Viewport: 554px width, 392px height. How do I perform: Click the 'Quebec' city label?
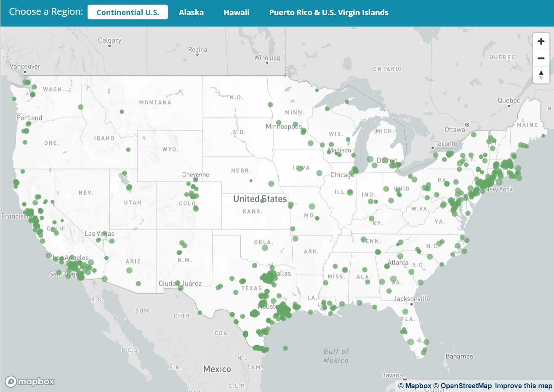(x=509, y=101)
